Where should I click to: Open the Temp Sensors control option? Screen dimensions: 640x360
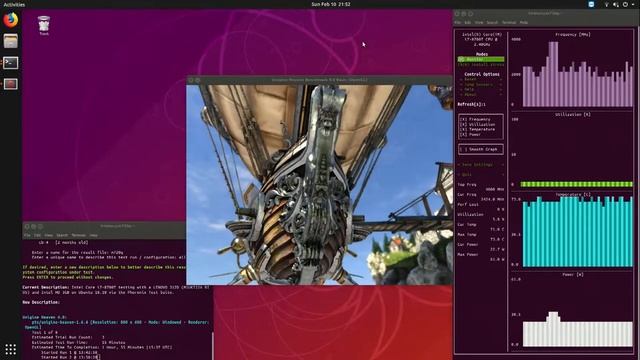[481, 84]
